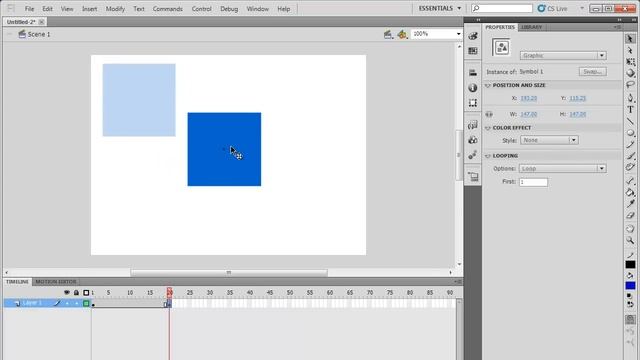Collapse the Position and Size section
Image resolution: width=640 pixels, height=360 pixels.
click(488, 85)
